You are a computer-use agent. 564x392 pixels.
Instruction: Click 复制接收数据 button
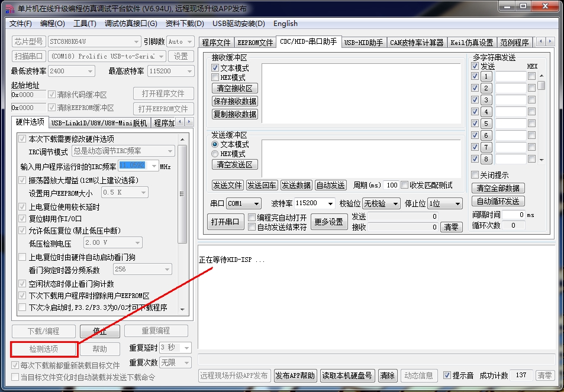click(x=235, y=114)
